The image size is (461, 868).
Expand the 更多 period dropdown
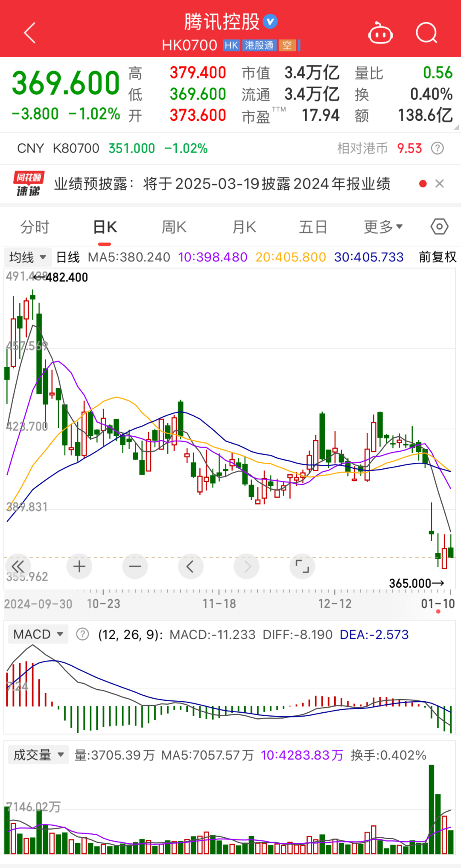pos(383,227)
